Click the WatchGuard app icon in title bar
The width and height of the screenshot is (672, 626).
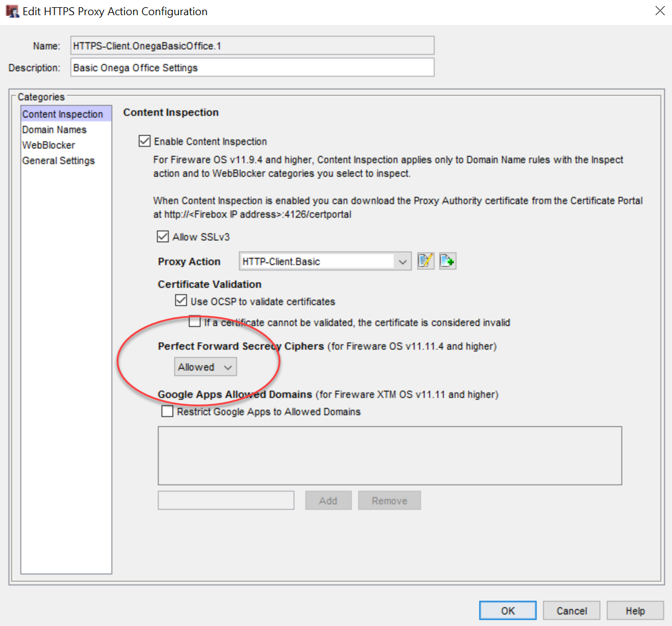tap(12, 11)
